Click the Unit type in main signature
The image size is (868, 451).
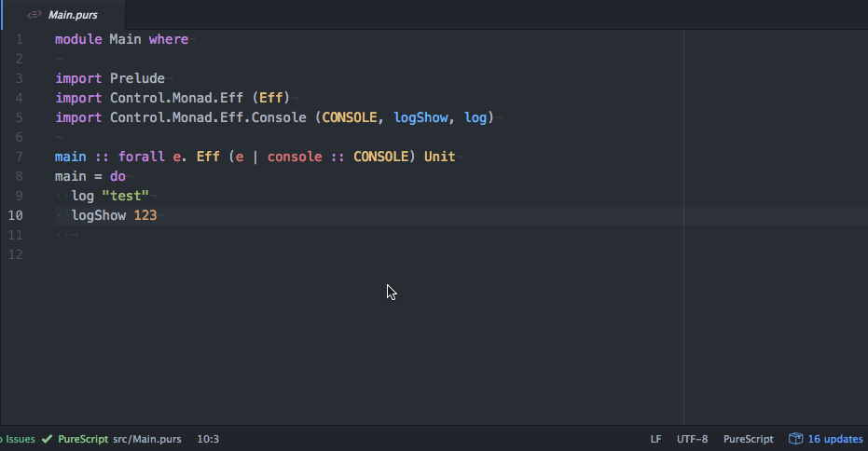[x=439, y=157]
